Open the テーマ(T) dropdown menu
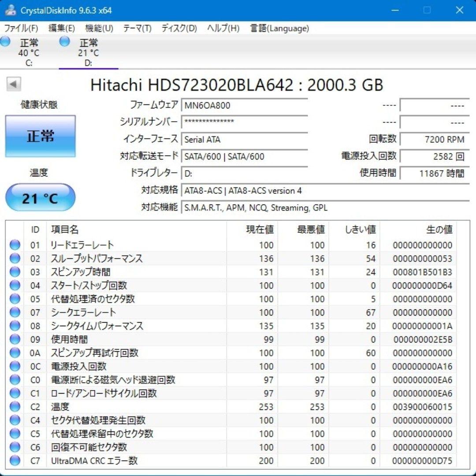The image size is (476, 476). pos(137,28)
